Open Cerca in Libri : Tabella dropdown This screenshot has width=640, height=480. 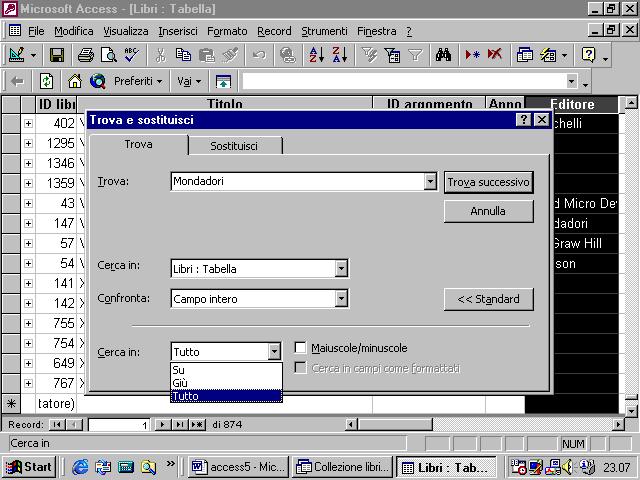pos(341,269)
